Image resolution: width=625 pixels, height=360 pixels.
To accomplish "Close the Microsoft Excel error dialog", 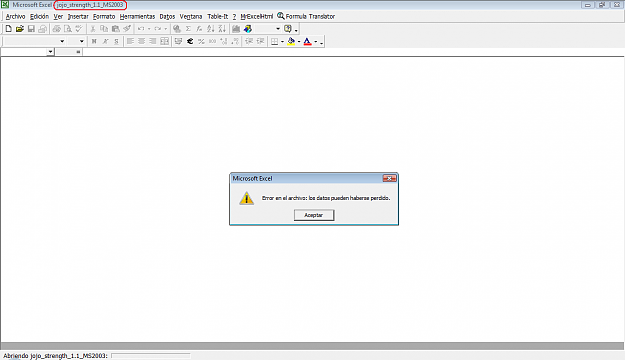I will pyautogui.click(x=389, y=178).
